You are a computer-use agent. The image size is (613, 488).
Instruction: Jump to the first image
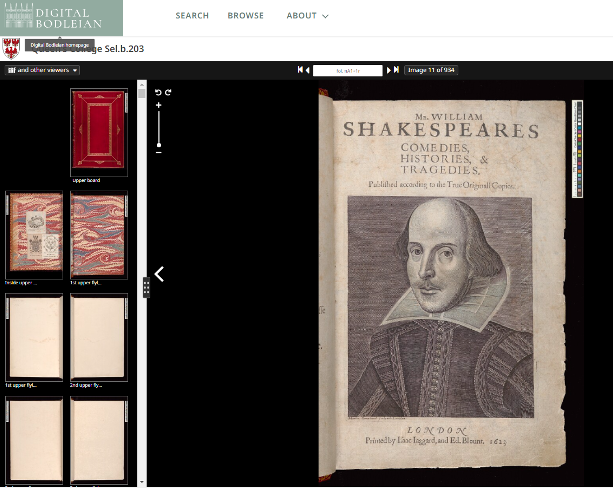pyautogui.click(x=300, y=70)
